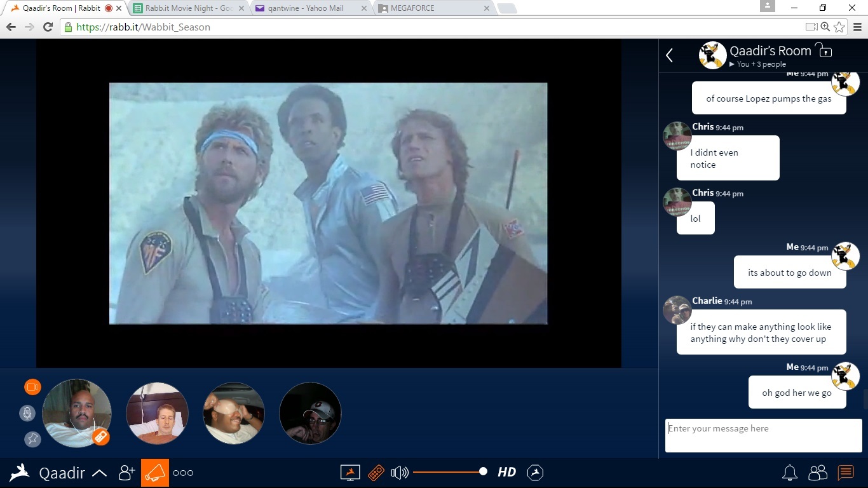Screen dimensions: 868x488
Task: Close the Yahoo Mail tab
Action: pyautogui.click(x=364, y=8)
